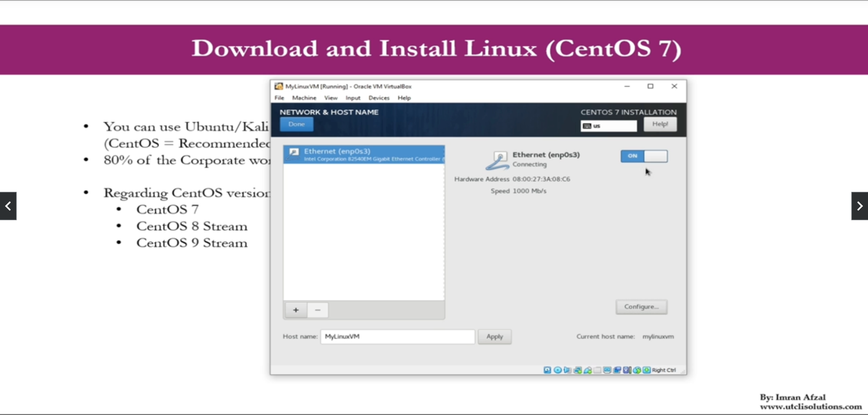Open the Machine menu

304,98
